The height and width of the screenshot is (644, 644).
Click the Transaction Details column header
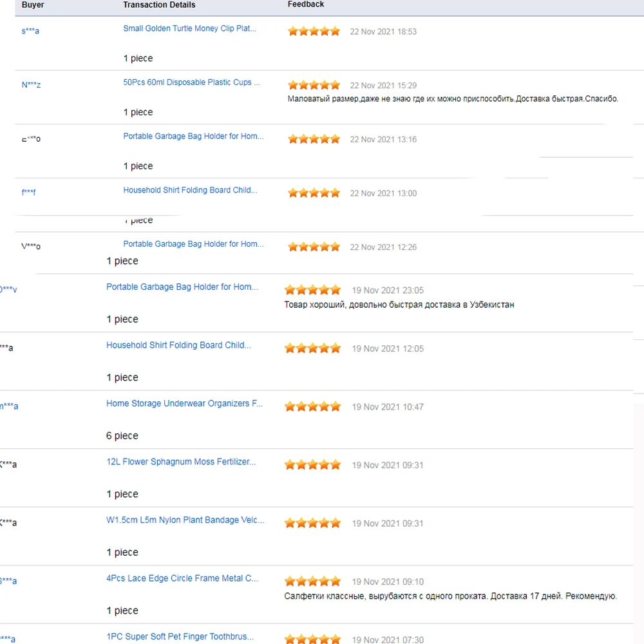[159, 5]
